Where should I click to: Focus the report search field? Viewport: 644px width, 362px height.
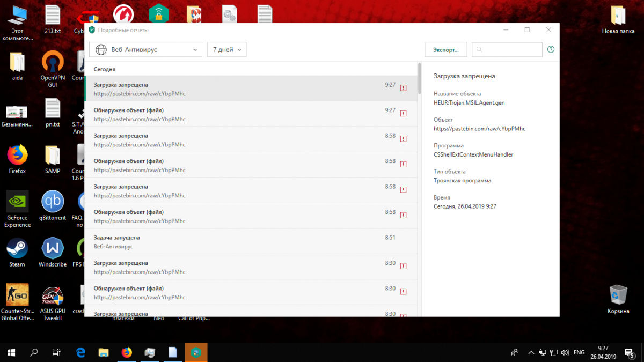point(507,49)
